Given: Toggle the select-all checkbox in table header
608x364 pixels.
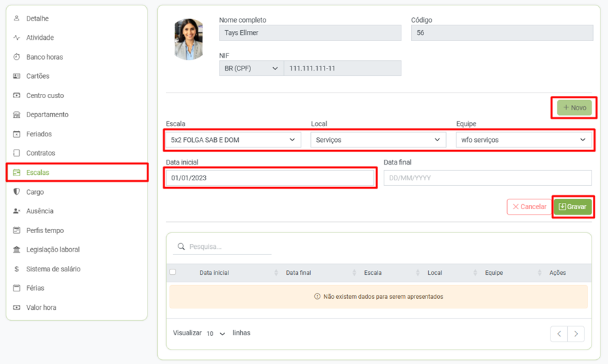Looking at the screenshot, I should click(x=173, y=272).
